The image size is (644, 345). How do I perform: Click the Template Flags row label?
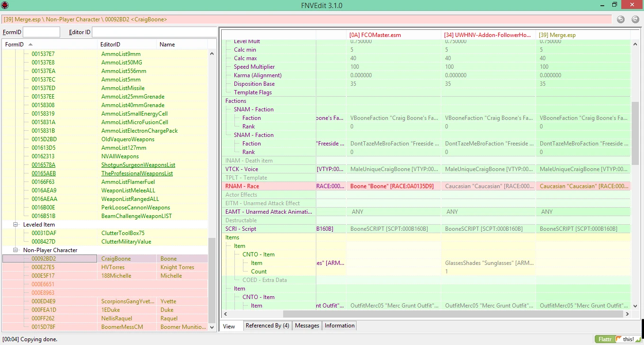[252, 92]
